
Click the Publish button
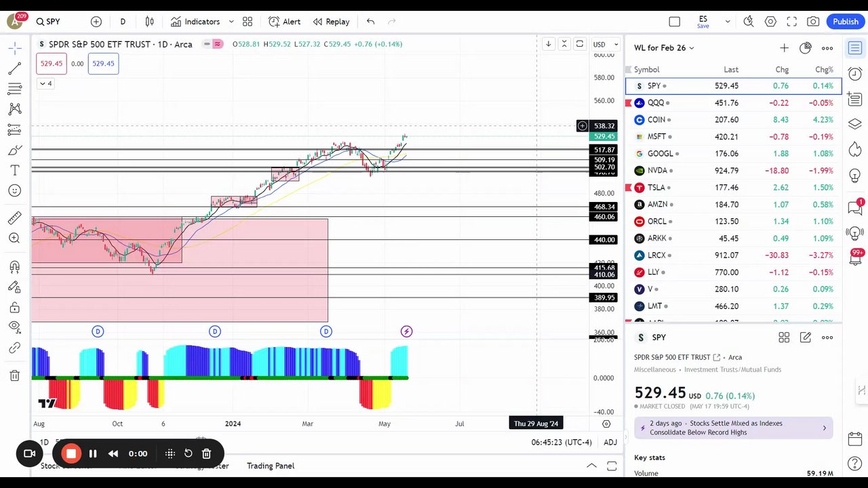point(846,22)
